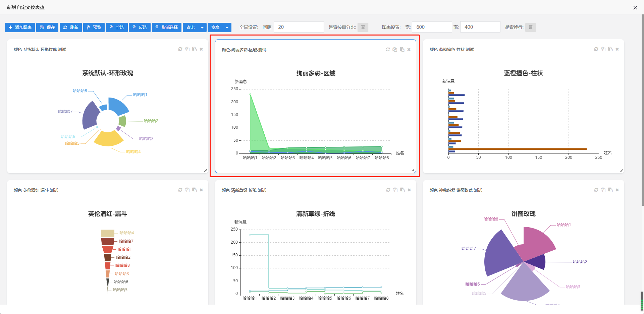Refresh the 颜色-系统默认-环形玫瑰-测试 card
The image size is (644, 314).
tap(180, 49)
